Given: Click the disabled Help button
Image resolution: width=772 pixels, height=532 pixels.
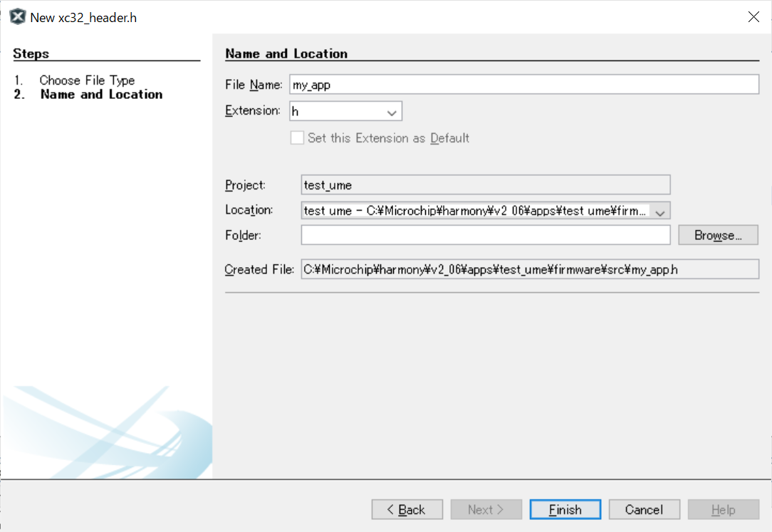Looking at the screenshot, I should point(723,509).
